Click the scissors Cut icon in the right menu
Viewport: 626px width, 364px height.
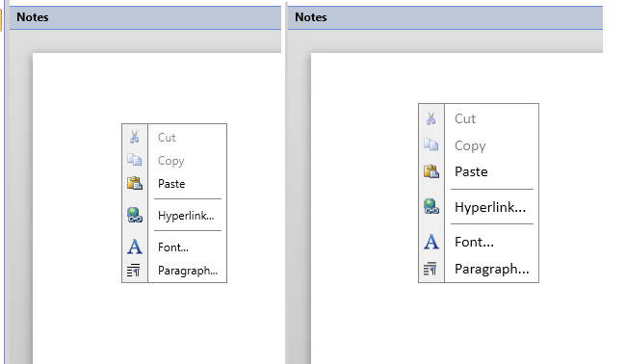pyautogui.click(x=430, y=118)
